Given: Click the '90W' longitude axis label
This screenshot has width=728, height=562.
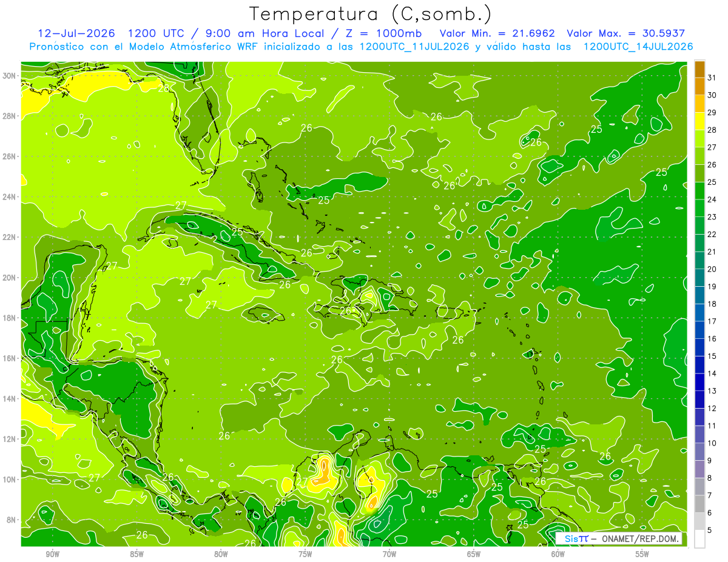Looking at the screenshot, I should click(x=52, y=554).
